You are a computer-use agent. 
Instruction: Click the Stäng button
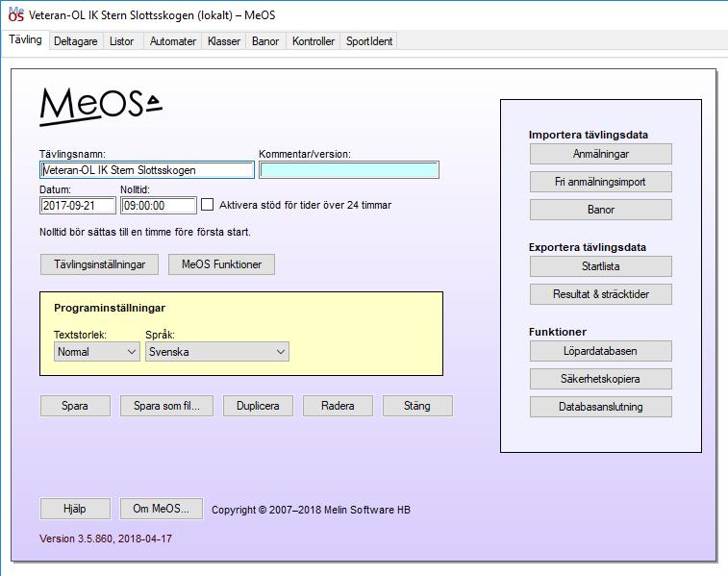click(417, 406)
